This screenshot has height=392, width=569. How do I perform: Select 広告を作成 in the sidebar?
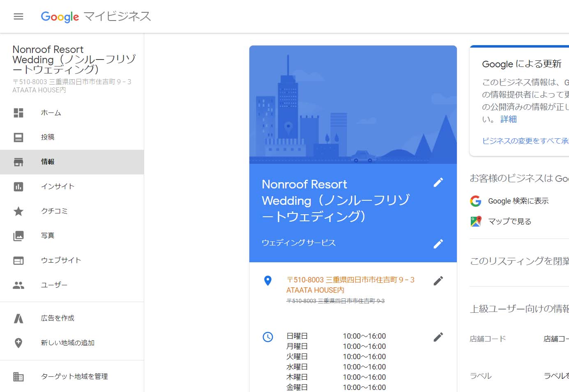[x=72, y=318]
